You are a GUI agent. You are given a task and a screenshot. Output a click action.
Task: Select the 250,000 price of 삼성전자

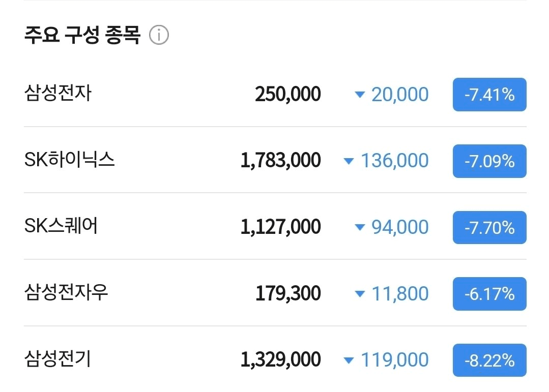pyautogui.click(x=288, y=94)
